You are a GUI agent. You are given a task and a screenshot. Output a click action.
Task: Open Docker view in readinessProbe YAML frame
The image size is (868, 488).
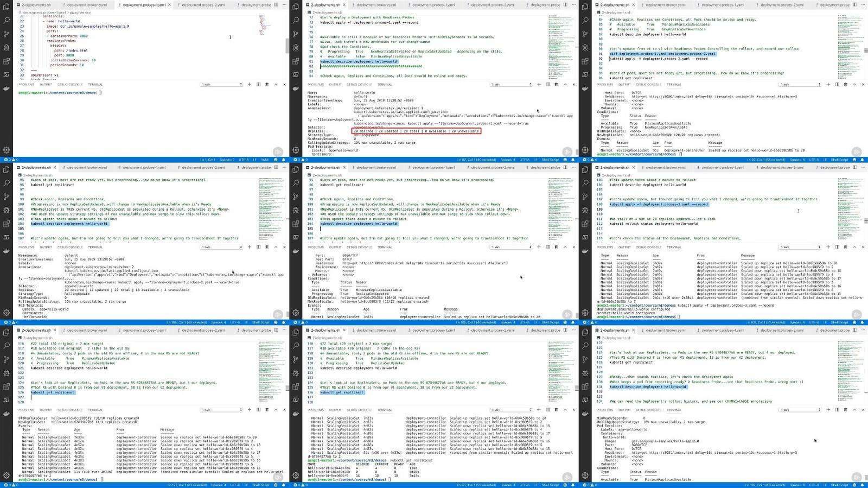[7, 88]
